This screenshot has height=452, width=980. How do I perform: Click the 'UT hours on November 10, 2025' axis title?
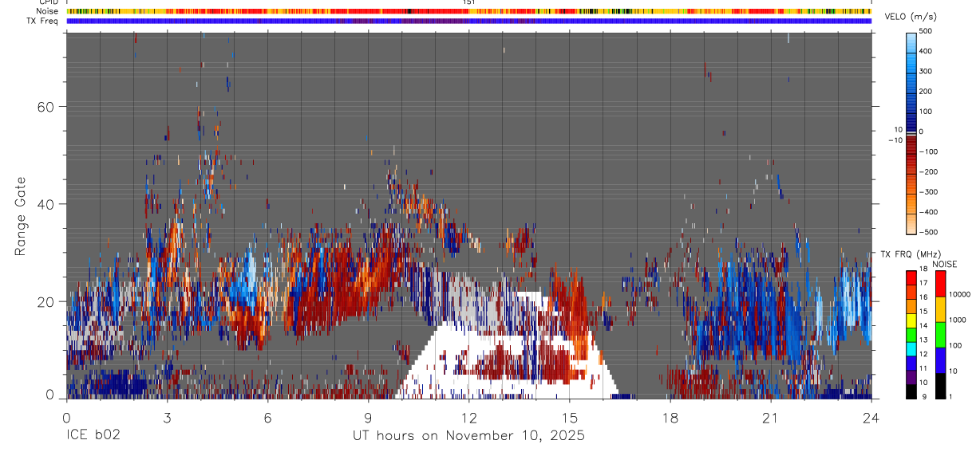pyautogui.click(x=468, y=436)
